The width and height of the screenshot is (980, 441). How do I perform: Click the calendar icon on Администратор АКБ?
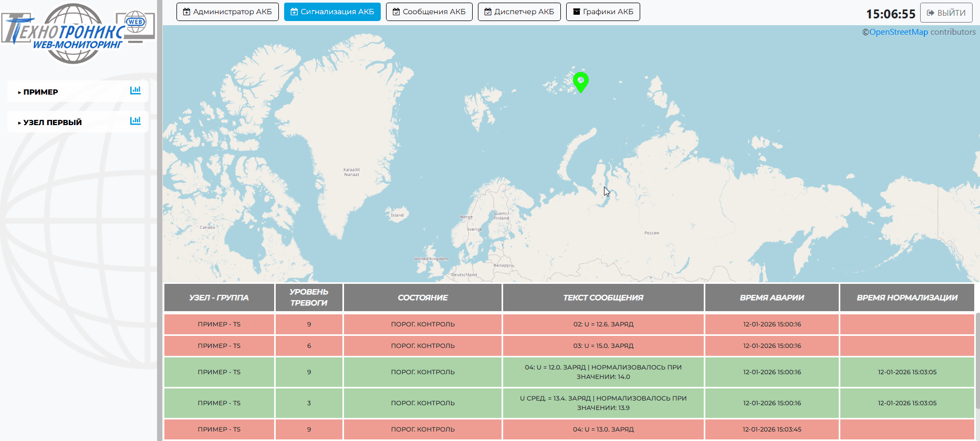186,12
